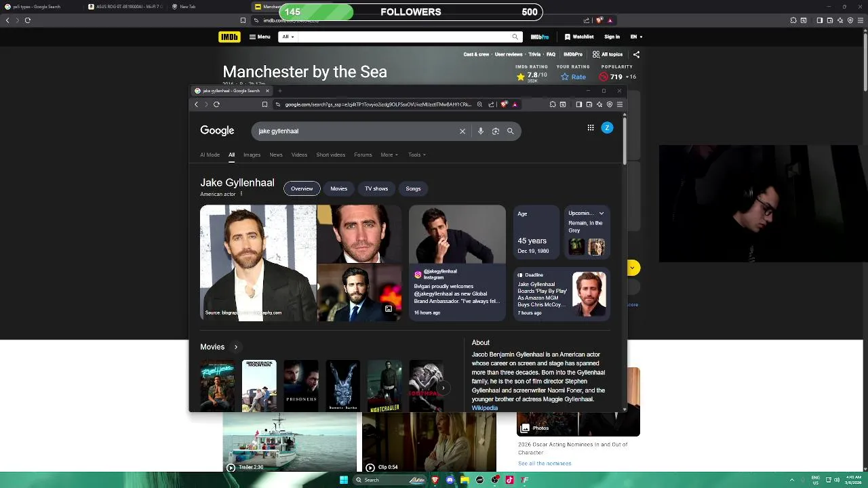Open the IMDb search category All dropdown
The height and width of the screenshot is (488, 868).
(288, 37)
